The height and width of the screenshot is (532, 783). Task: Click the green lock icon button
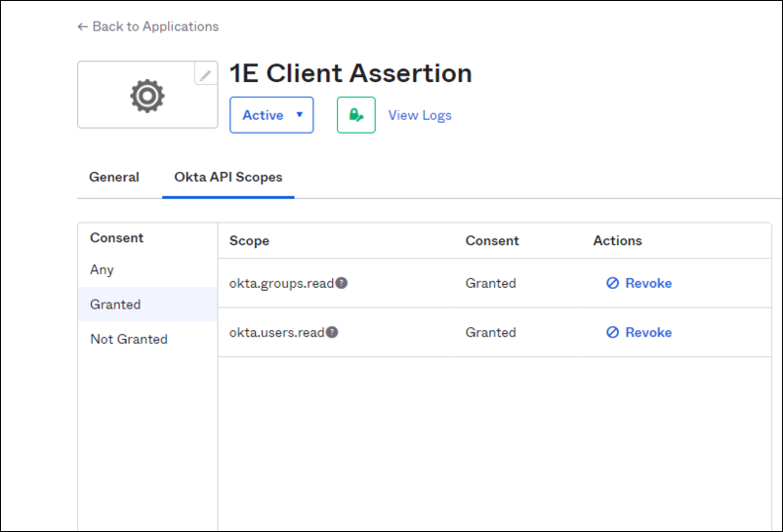point(356,115)
